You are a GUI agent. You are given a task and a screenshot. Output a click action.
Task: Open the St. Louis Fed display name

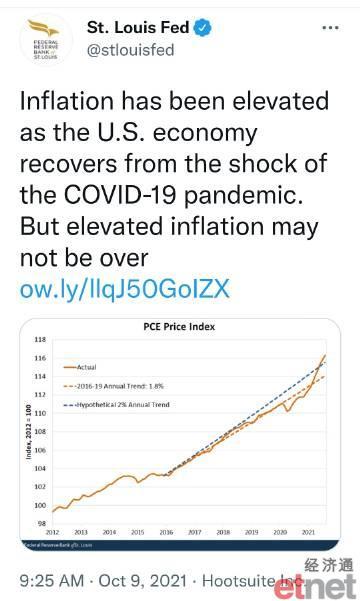pos(138,28)
